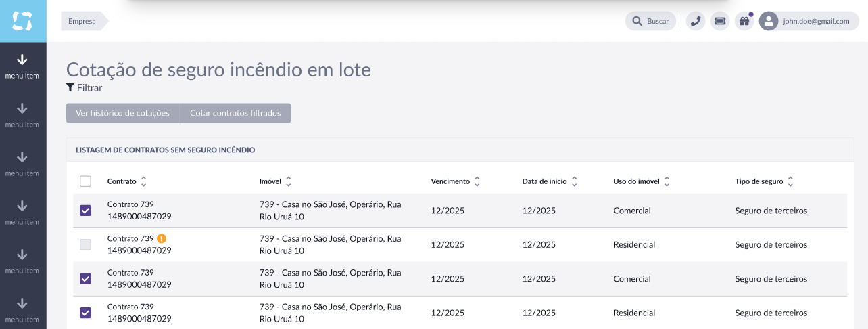Viewport: 868px width, 329px height.
Task: Click the user avatar icon
Action: (769, 21)
